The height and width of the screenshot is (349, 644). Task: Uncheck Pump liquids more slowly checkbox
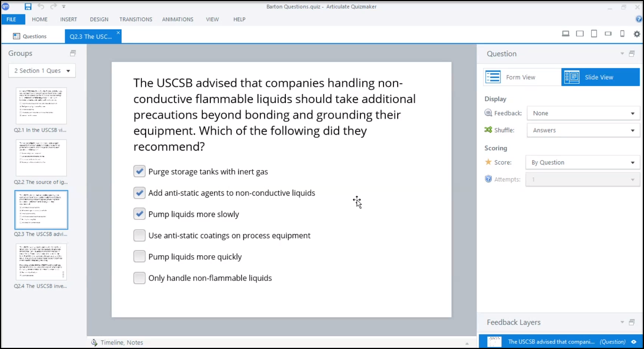[139, 214]
